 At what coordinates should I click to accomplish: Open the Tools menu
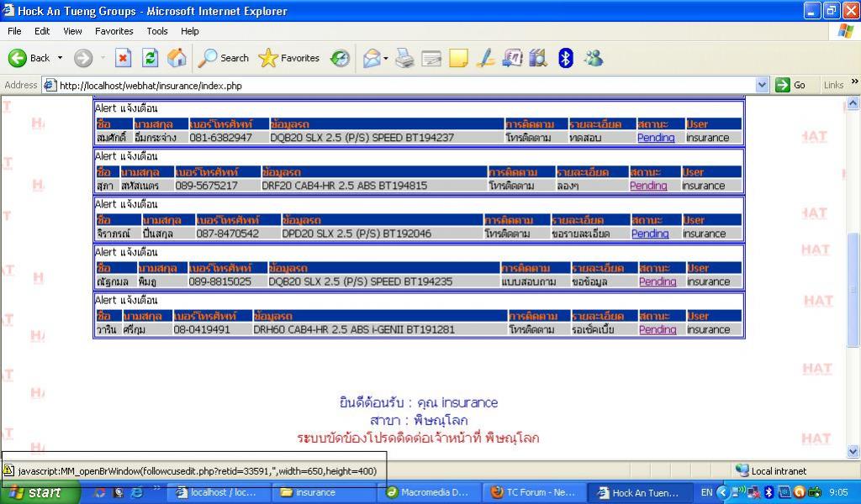(x=157, y=31)
